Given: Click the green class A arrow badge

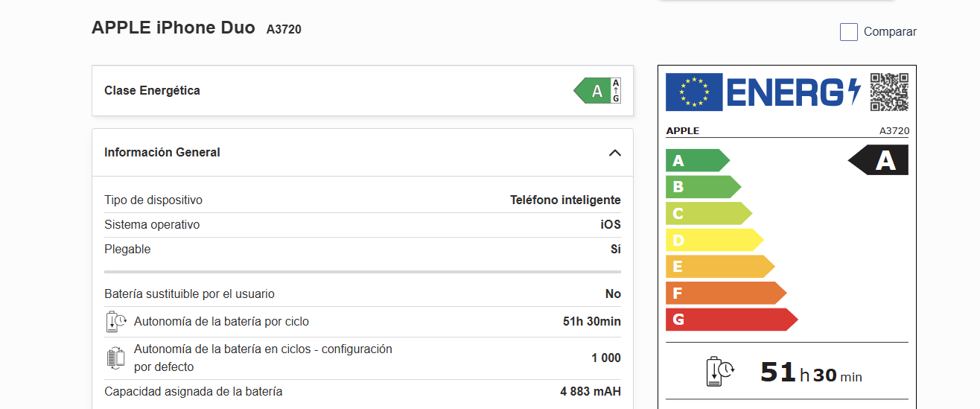Looking at the screenshot, I should coord(596,91).
